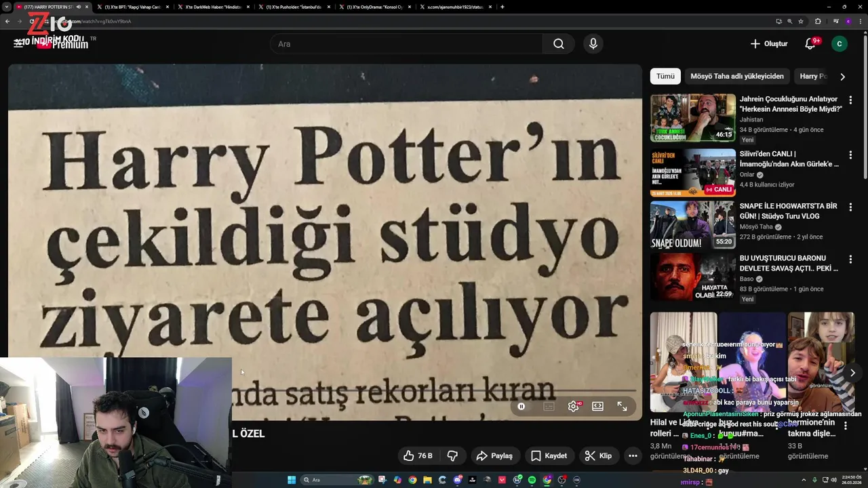Open the Hilal ve Lidya Short thumbnail
The width and height of the screenshot is (868, 488).
(684, 362)
